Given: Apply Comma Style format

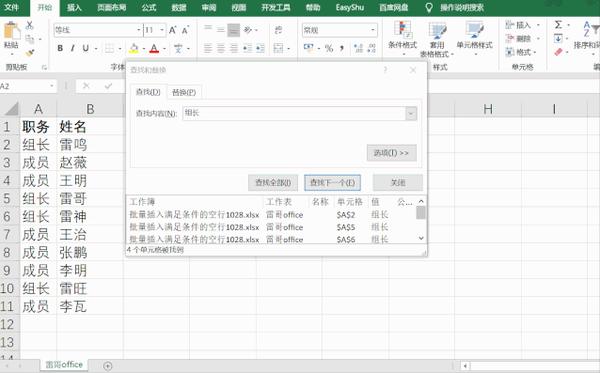Looking at the screenshot, I should [342, 48].
